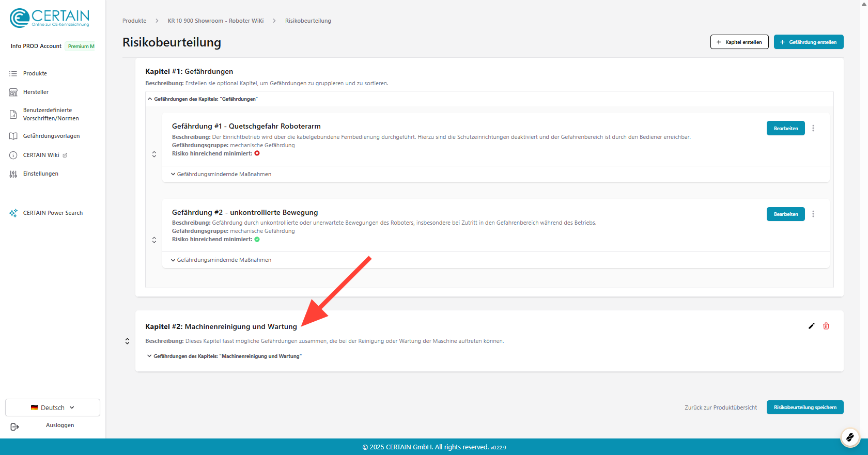
Task: Click KR 10 900 Showroom breadcrumb
Action: coord(215,21)
